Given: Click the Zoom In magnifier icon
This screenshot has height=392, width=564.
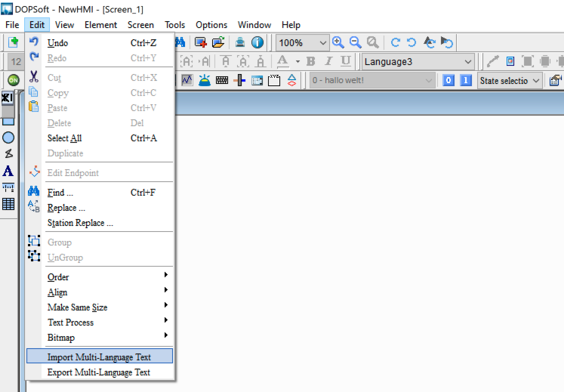Looking at the screenshot, I should 338,42.
